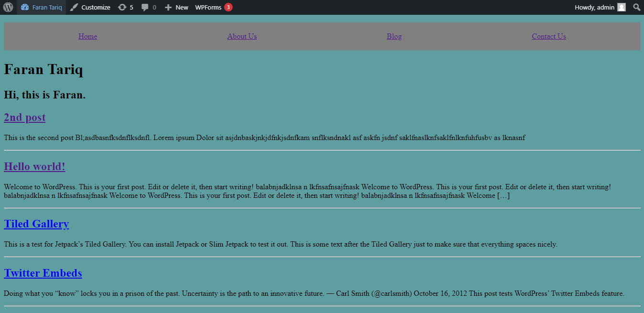
Task: Open the Faran Tariq site name menu
Action: point(47,7)
